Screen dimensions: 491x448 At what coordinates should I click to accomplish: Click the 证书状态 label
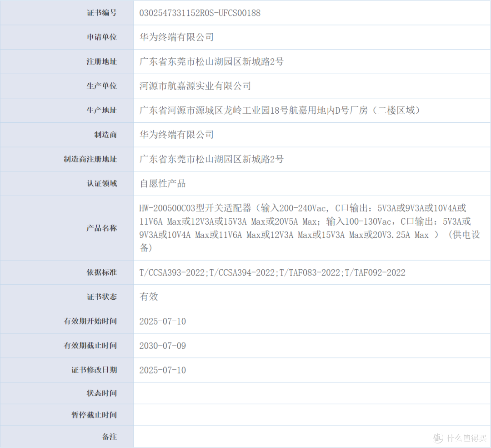102,297
